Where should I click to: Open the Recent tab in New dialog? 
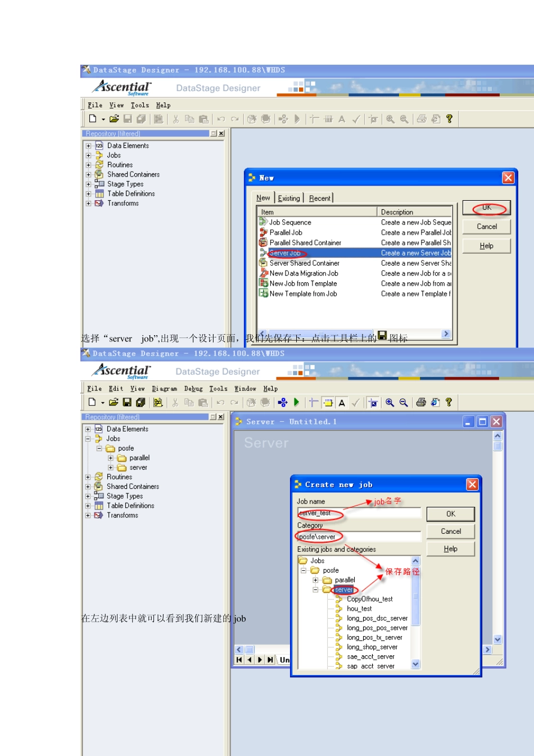coord(320,198)
